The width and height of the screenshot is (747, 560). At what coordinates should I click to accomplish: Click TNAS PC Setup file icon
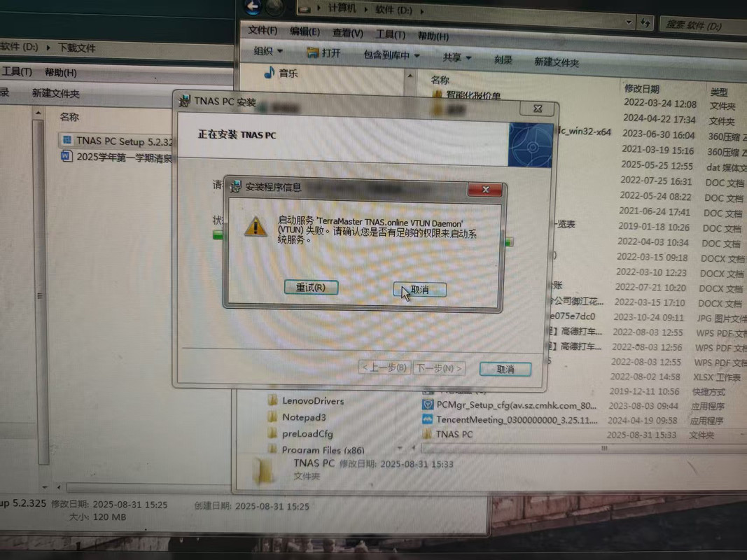pos(67,140)
